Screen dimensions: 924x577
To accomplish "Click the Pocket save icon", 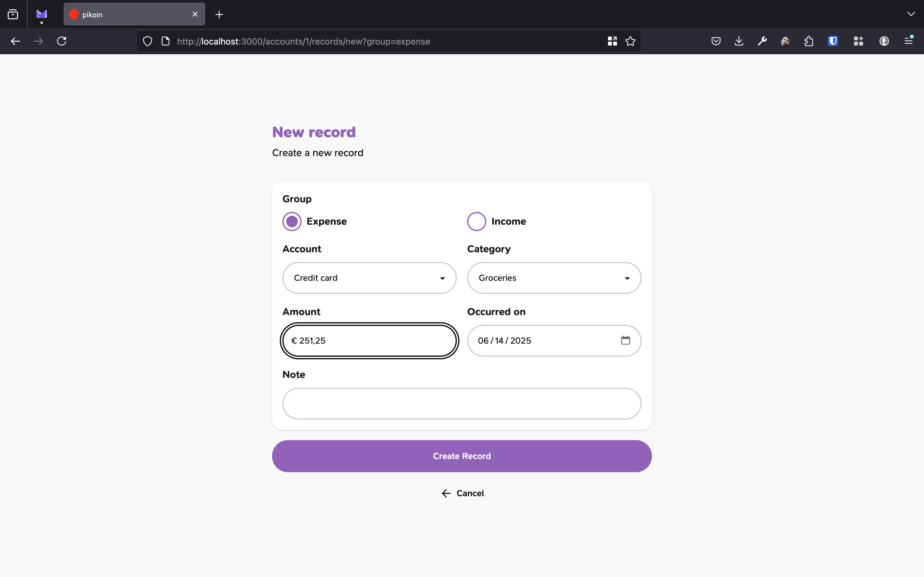I will coord(716,41).
